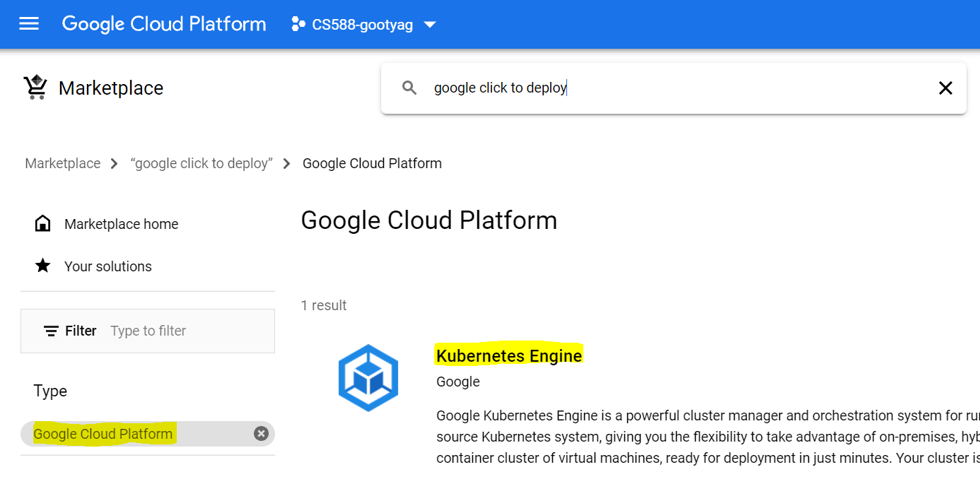Clear the search box with the X
The width and height of the screenshot is (980, 484).
coord(945,88)
